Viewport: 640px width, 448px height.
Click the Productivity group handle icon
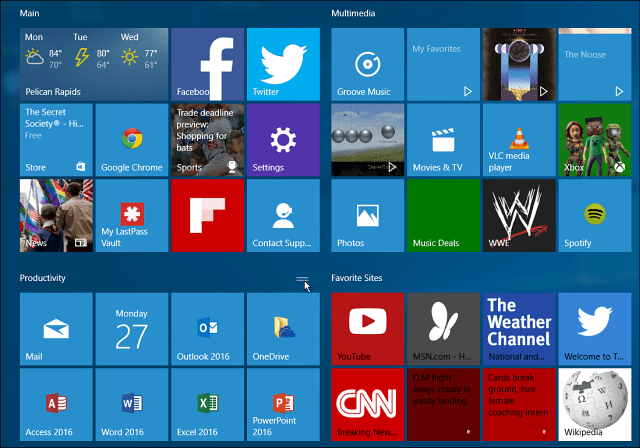point(302,279)
